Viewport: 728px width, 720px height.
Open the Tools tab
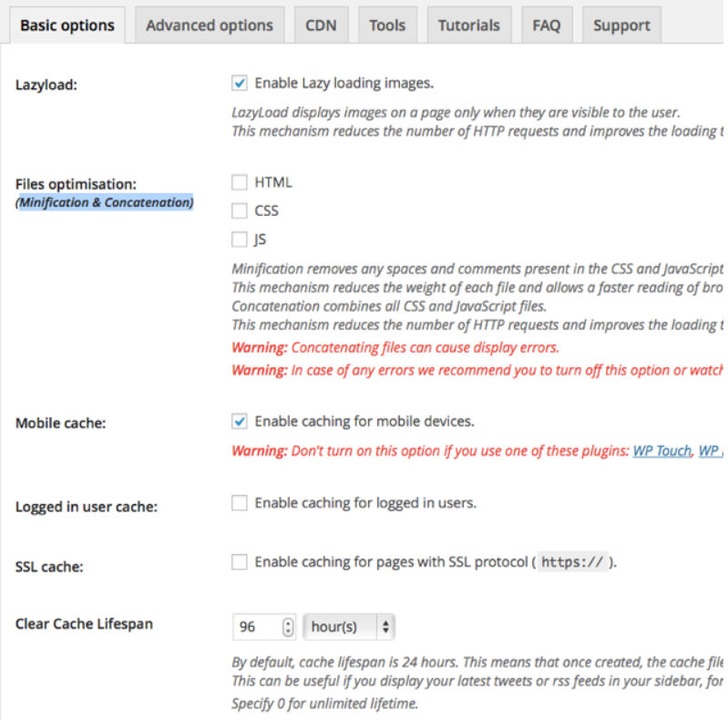(387, 26)
